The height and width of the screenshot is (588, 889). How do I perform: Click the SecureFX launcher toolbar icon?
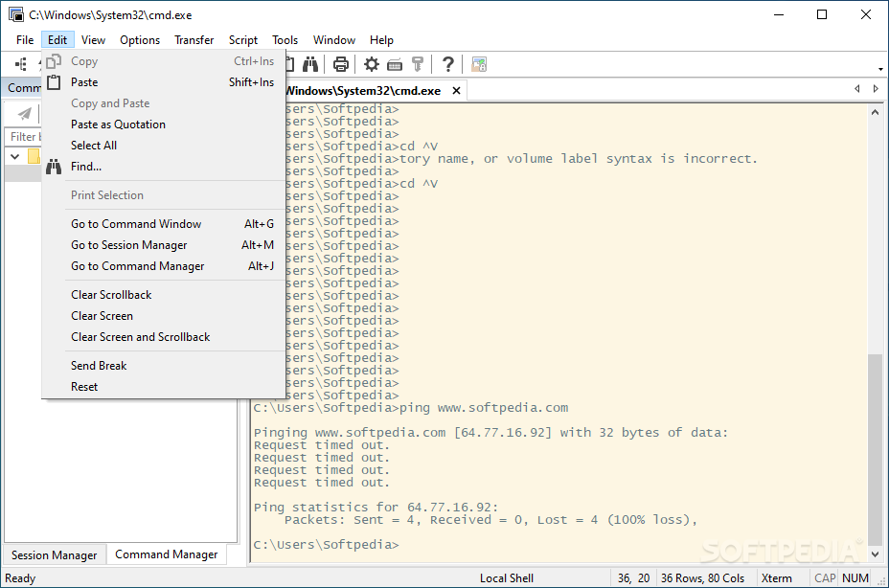click(479, 64)
